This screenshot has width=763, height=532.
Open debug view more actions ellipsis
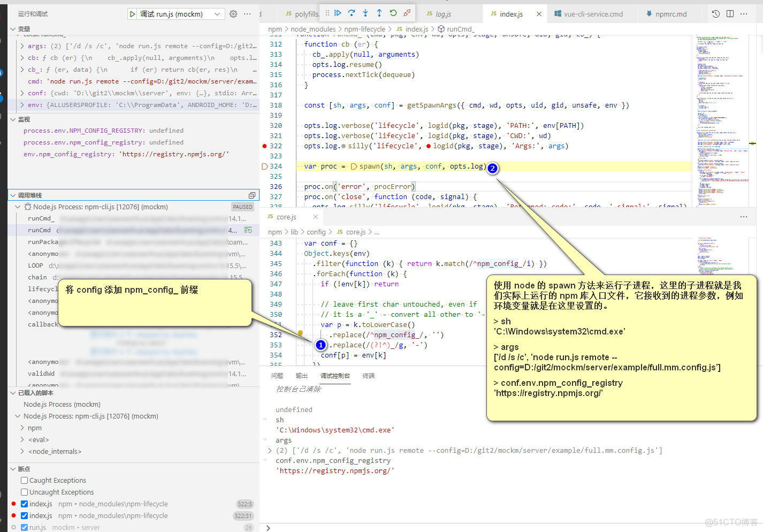tap(247, 14)
